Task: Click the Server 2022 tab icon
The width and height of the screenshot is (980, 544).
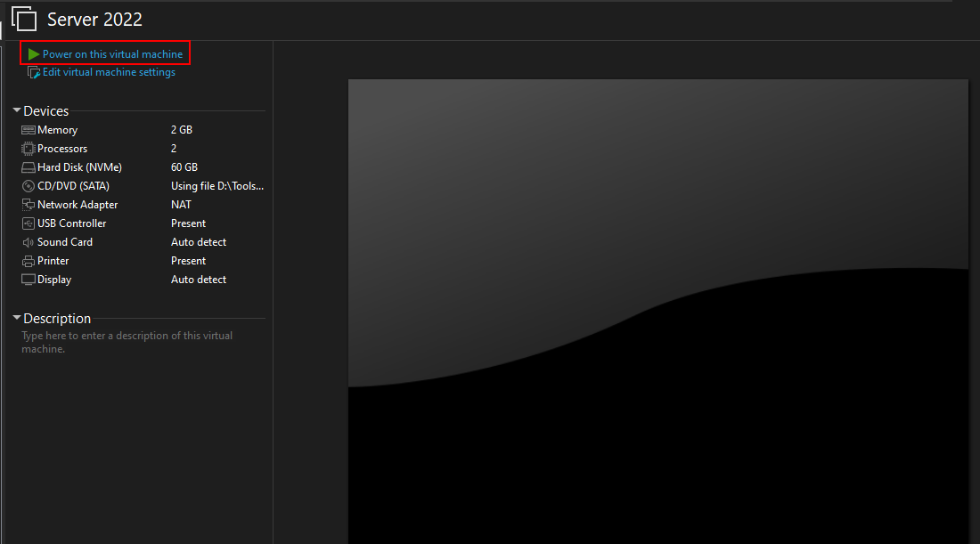Action: tap(25, 20)
